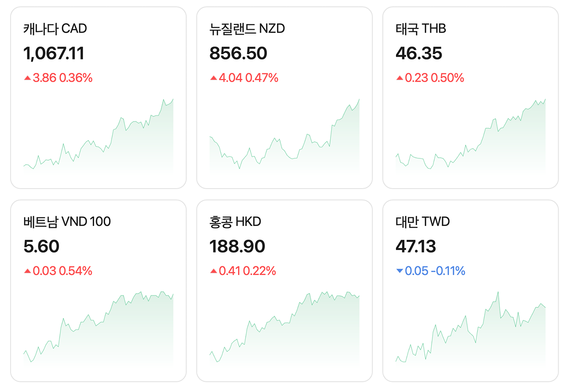Click the red up-arrow on the NZD card
The height and width of the screenshot is (392, 576).
pos(214,78)
